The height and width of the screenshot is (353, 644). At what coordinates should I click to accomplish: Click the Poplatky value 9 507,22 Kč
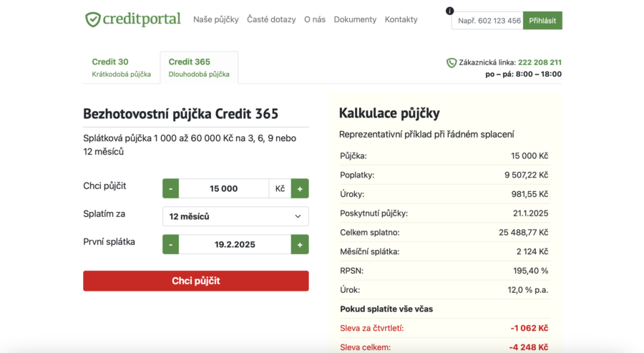pyautogui.click(x=526, y=175)
